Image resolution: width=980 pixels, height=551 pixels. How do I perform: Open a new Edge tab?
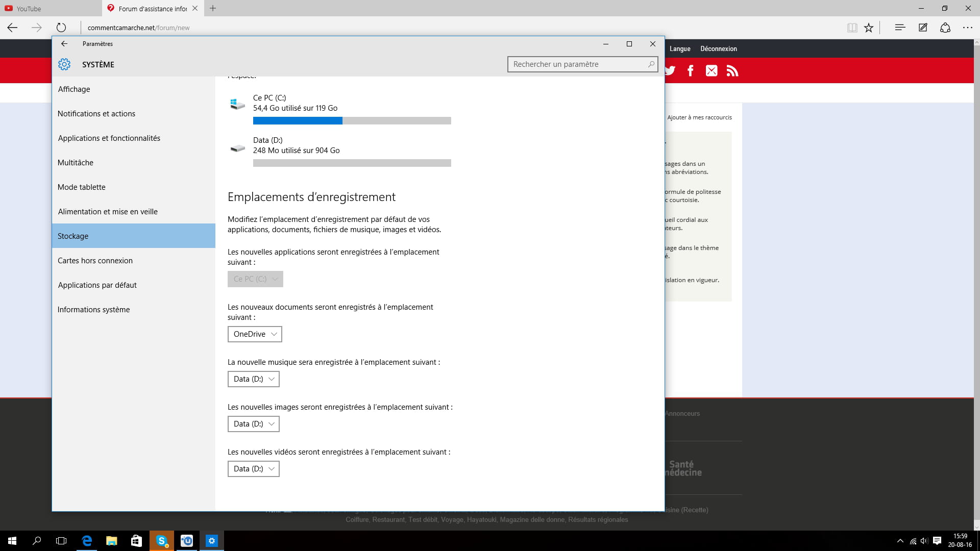coord(213,8)
